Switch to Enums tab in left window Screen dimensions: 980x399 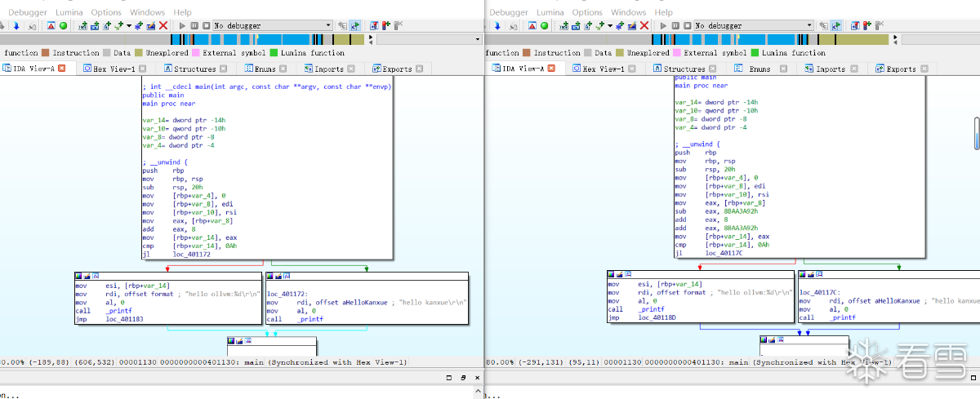pos(265,69)
